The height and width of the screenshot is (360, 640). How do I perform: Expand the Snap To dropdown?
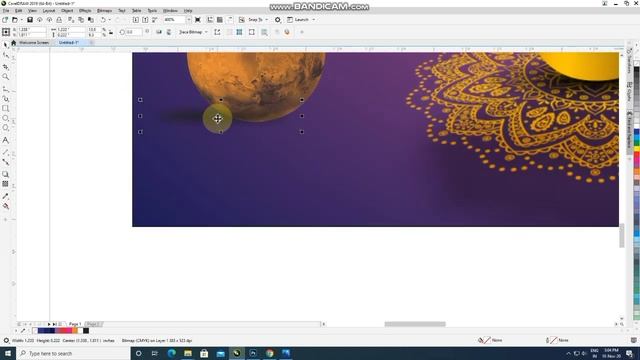click(267, 20)
